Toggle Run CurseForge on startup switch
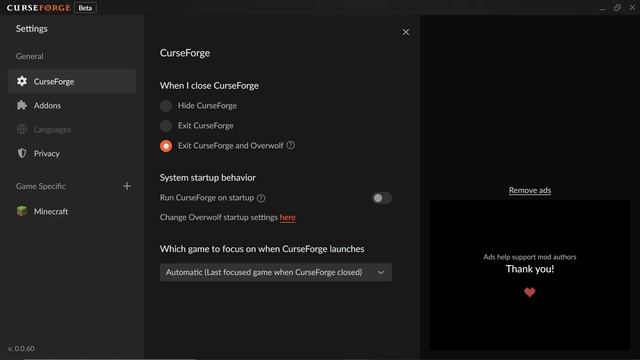This screenshot has width=640, height=360. tap(382, 198)
